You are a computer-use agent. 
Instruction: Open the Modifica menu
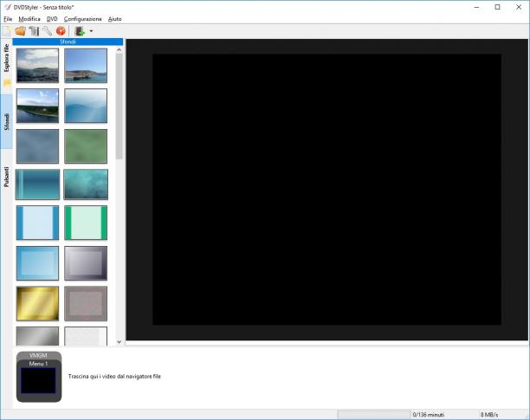(x=29, y=19)
